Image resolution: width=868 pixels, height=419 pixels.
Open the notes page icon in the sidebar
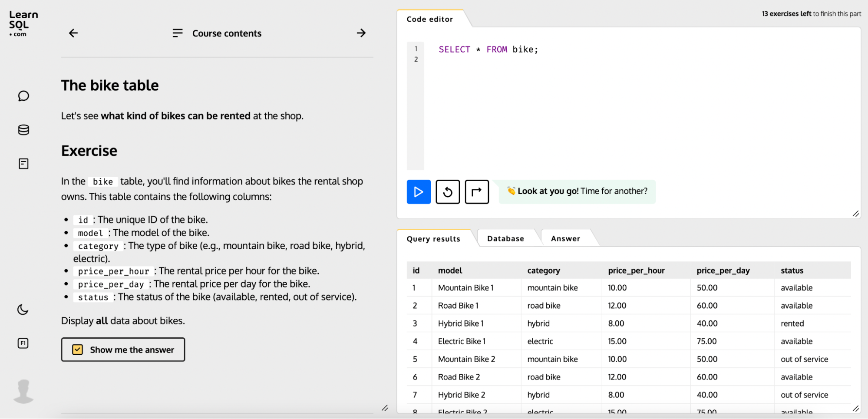[23, 164]
